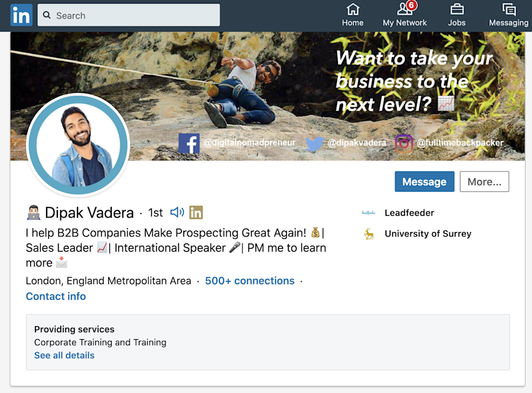532x393 pixels.
Task: Open My Network with notification badge
Action: tap(405, 15)
